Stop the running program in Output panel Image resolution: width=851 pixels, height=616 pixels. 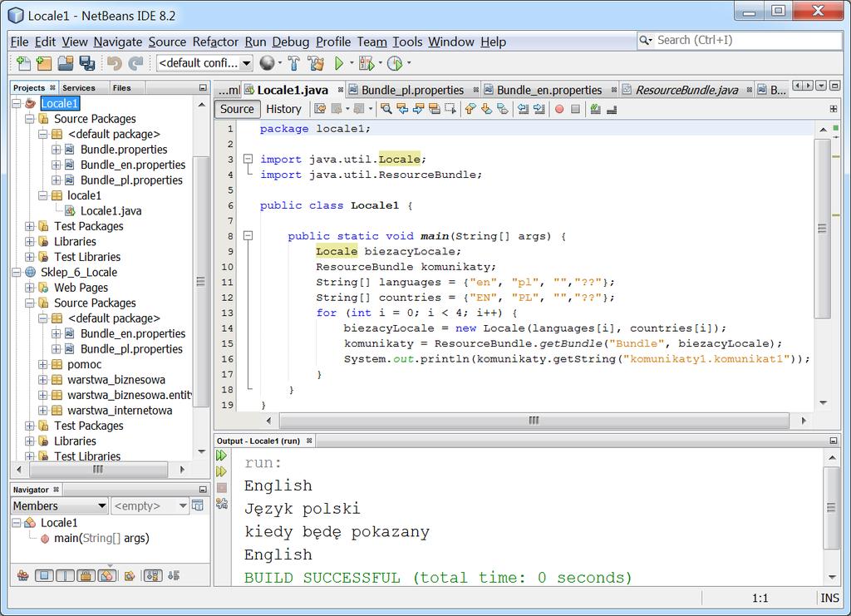click(221, 488)
